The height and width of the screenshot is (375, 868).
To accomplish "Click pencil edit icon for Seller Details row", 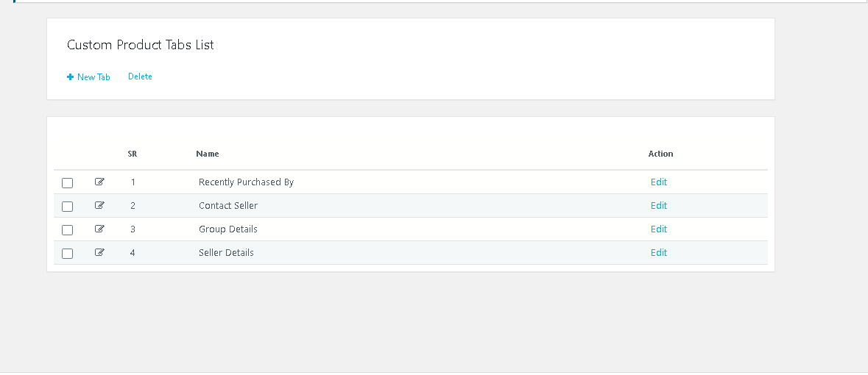I will point(99,252).
